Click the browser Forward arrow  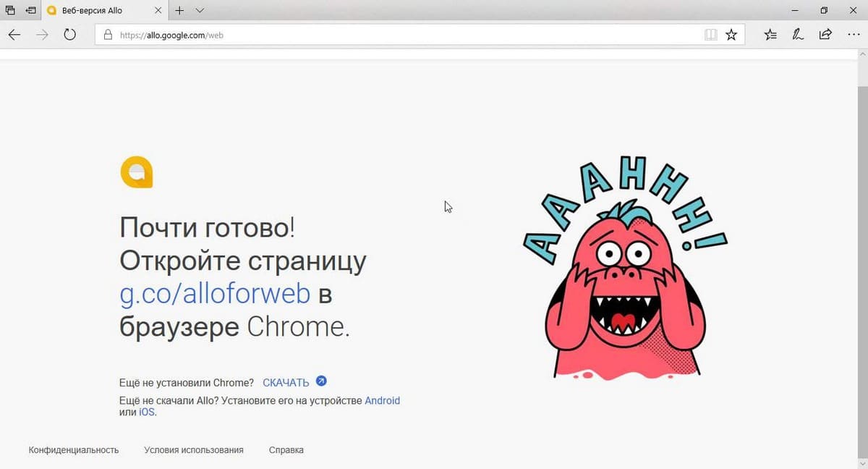coord(42,34)
